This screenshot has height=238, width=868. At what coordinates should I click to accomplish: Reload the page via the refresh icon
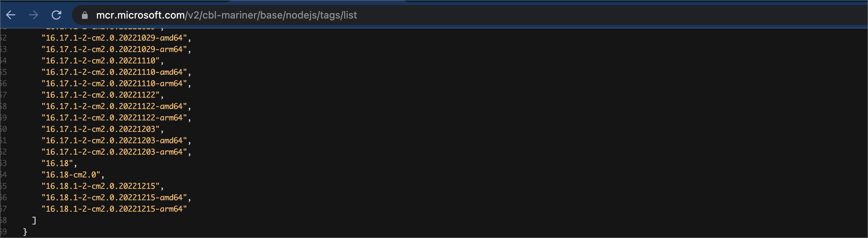[57, 15]
